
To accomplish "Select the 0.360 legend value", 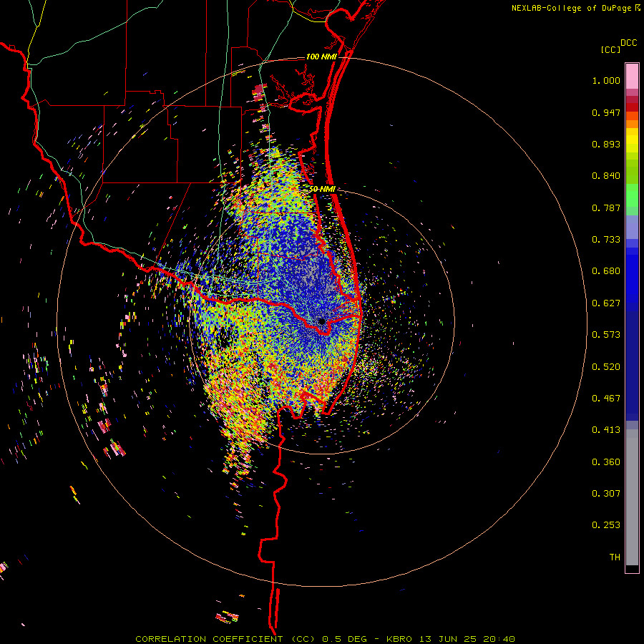I will (x=606, y=462).
